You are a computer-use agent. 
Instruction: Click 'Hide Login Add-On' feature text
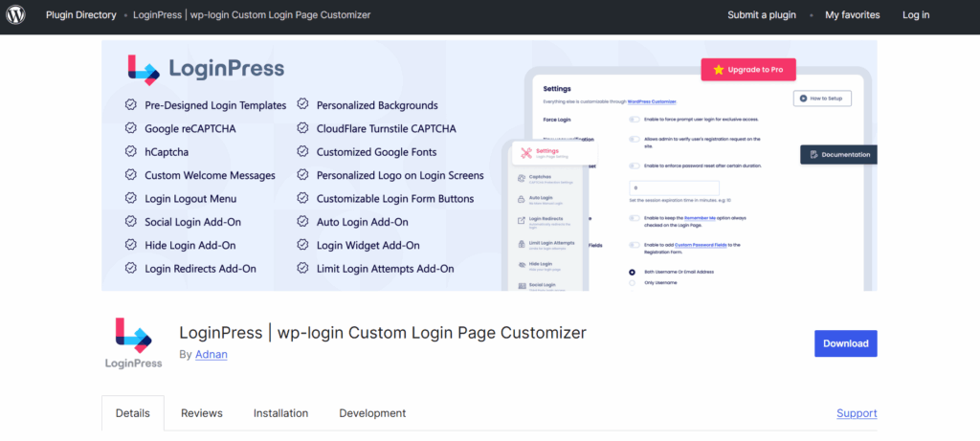pyautogui.click(x=190, y=246)
